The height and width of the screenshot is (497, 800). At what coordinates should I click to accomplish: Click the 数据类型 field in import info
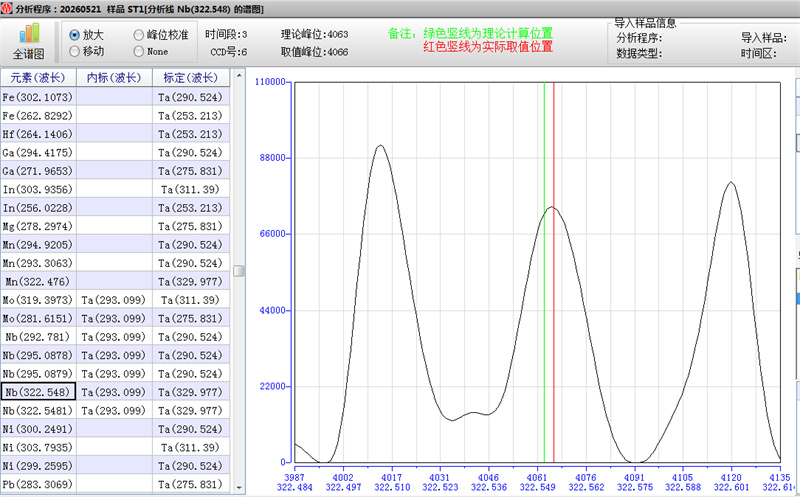click(639, 53)
